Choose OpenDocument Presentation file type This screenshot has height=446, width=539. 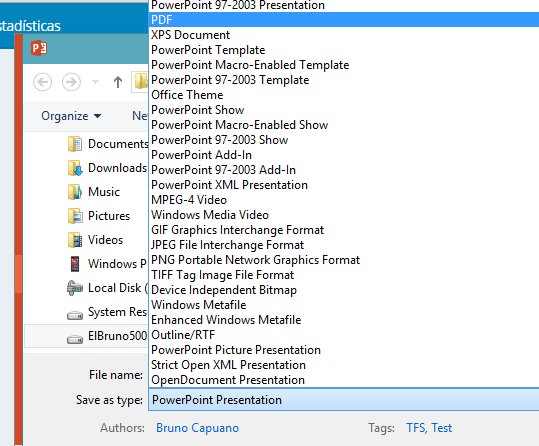(x=344, y=380)
